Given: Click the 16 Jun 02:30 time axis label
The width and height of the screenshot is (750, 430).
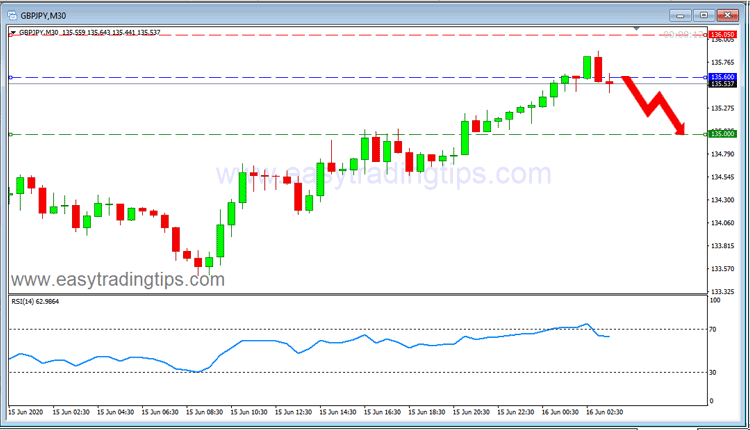Looking at the screenshot, I should click(603, 411).
